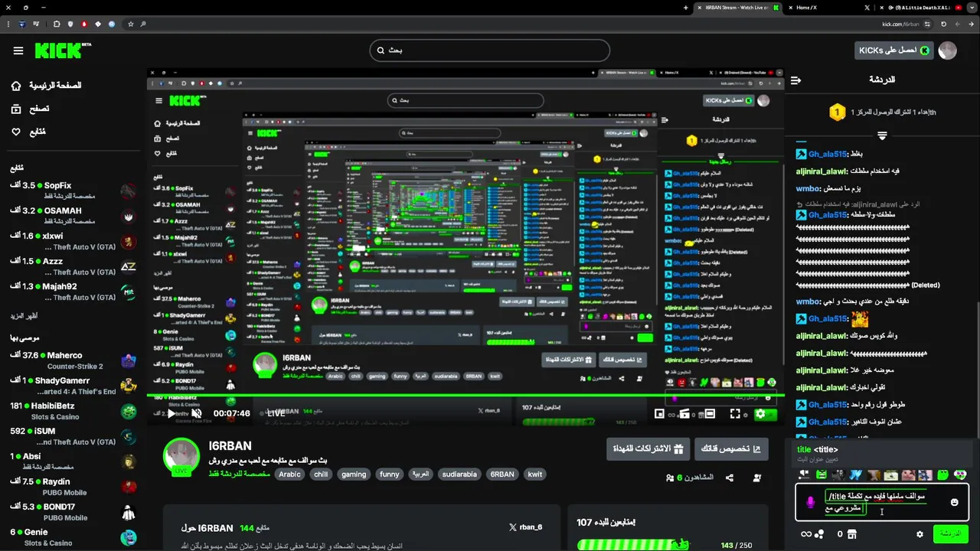Screen dimensions: 980x551
Task: Send message with green الدردشة button
Action: point(950,533)
